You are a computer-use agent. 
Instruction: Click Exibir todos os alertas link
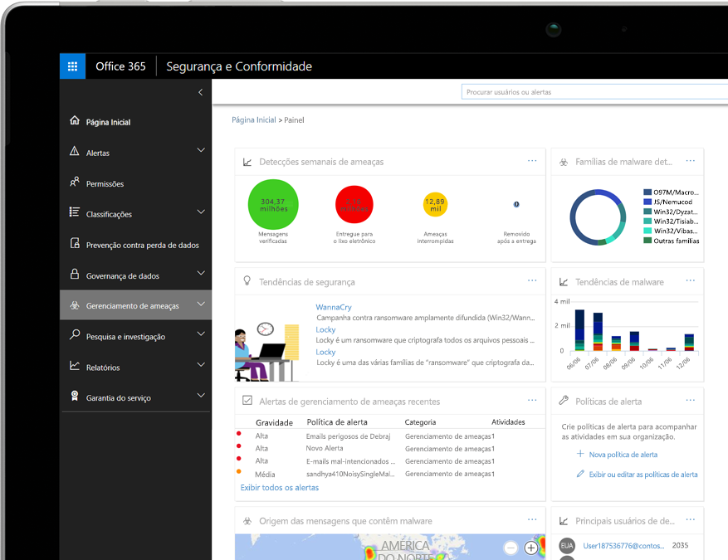coord(280,488)
